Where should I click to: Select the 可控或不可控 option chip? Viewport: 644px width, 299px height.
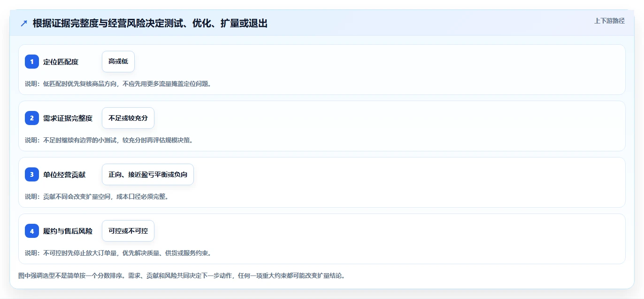pyautogui.click(x=128, y=231)
